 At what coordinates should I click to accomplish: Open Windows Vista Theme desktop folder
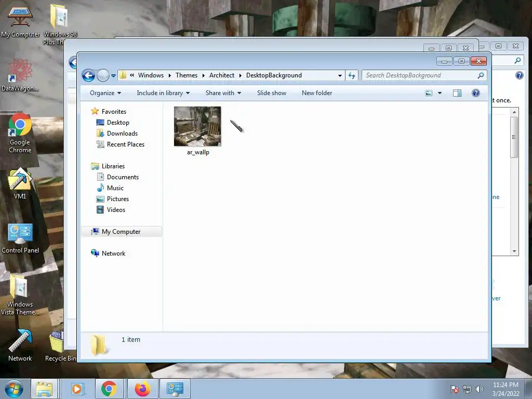click(x=20, y=295)
